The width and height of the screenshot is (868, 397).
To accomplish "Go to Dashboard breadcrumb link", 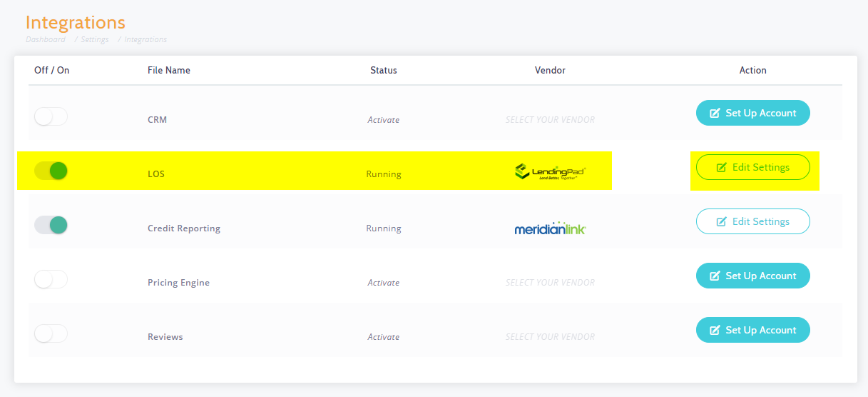I will point(46,39).
